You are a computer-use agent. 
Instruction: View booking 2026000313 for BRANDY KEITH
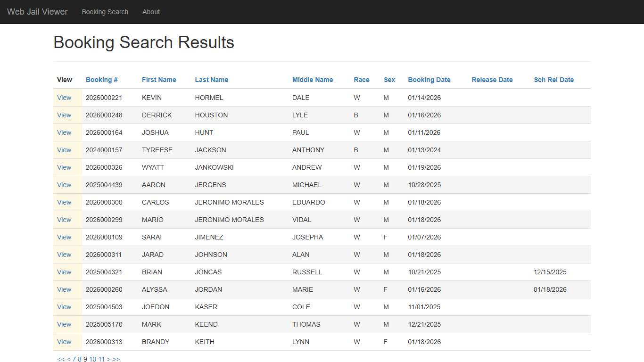(x=64, y=342)
